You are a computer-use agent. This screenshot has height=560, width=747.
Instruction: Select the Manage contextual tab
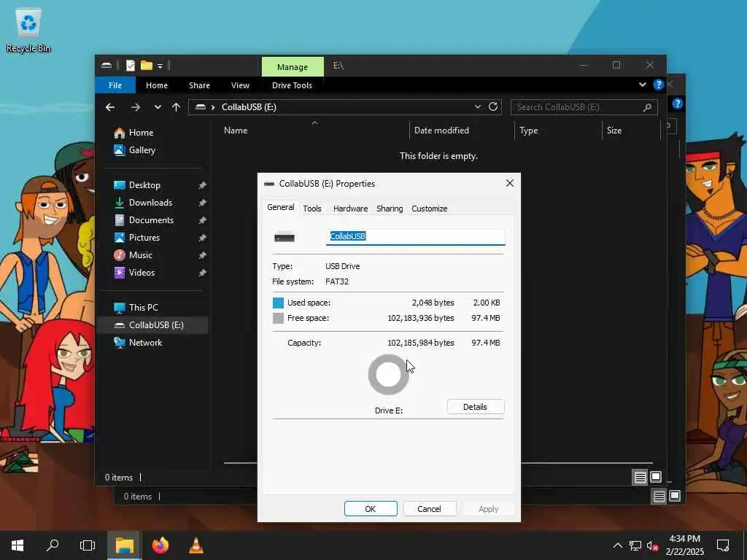293,67
